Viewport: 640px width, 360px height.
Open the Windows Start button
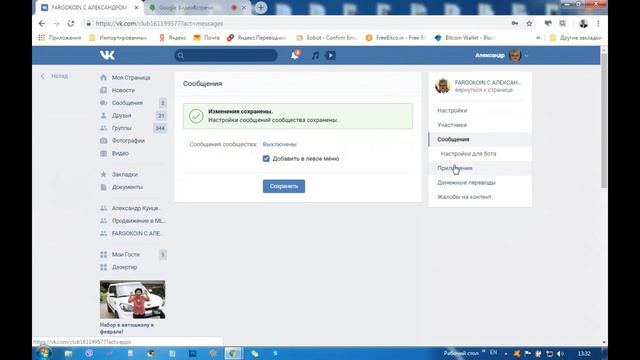coord(43,353)
